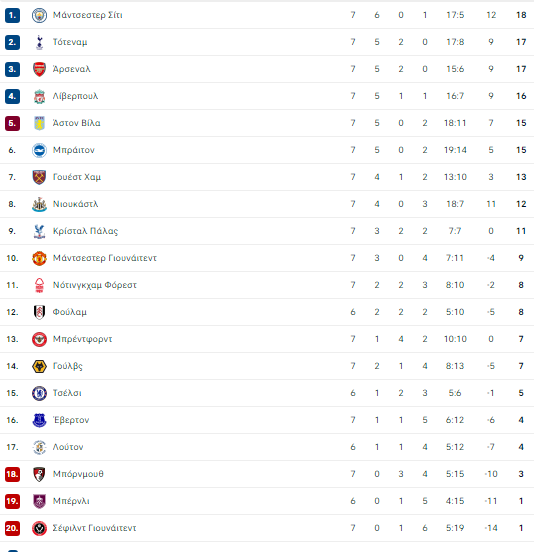534x552 pixels.
Task: Open the Νότιγχαμ Φόρεστ team link
Action: point(95,285)
